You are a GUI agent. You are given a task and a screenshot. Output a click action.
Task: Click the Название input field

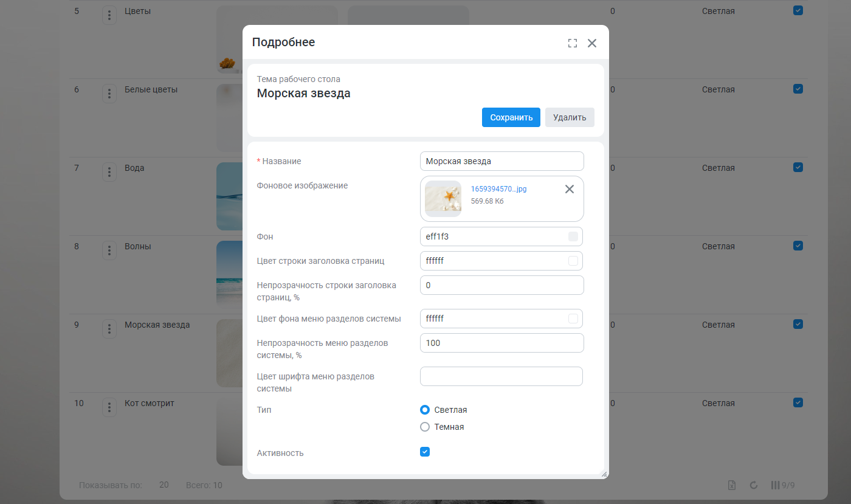point(502,161)
